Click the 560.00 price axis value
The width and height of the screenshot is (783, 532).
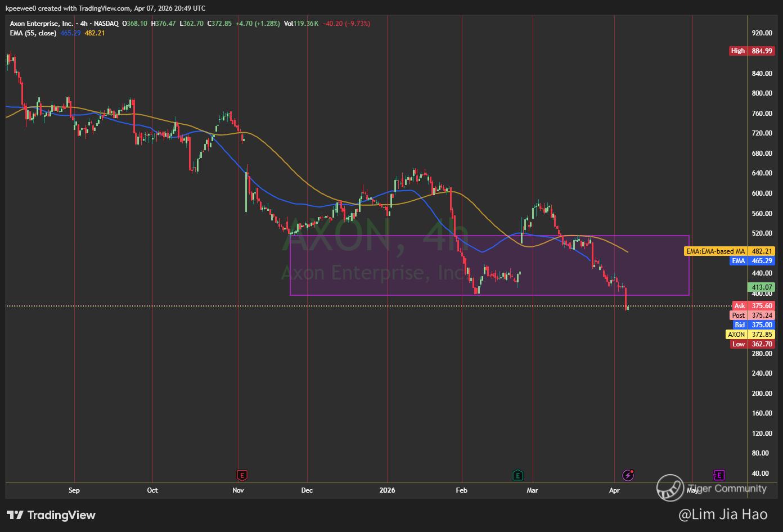click(x=762, y=214)
